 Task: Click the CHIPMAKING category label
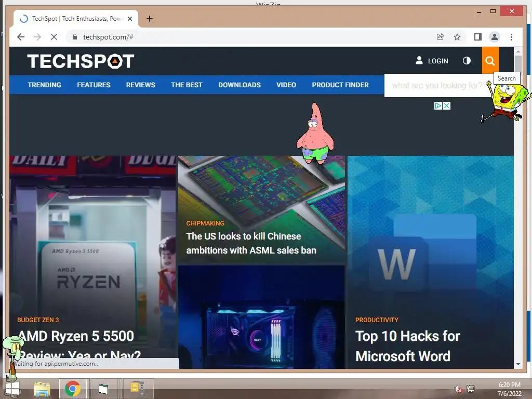coord(205,223)
